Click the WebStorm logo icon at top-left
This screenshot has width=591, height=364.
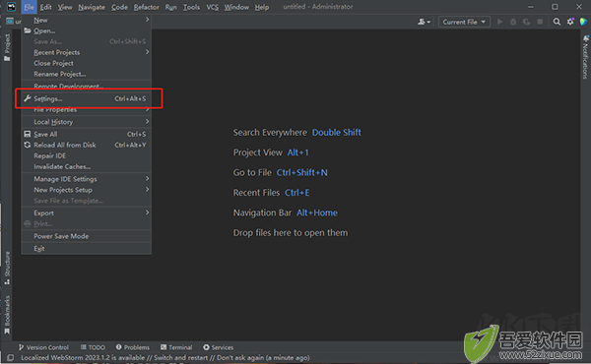(11, 7)
